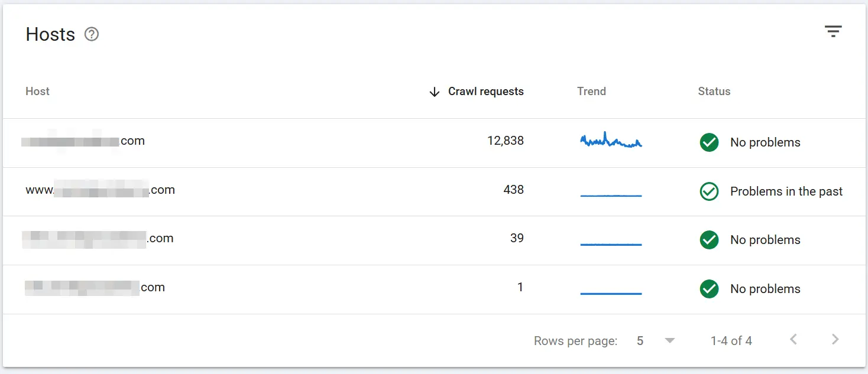View the trend sparkline in the 12,838 row

coord(611,141)
